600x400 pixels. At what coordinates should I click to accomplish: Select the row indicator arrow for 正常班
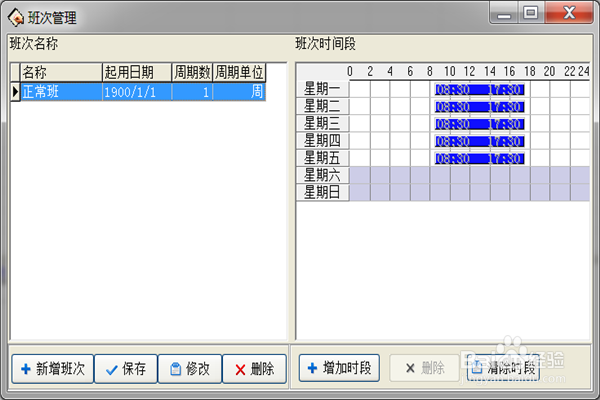[15, 92]
